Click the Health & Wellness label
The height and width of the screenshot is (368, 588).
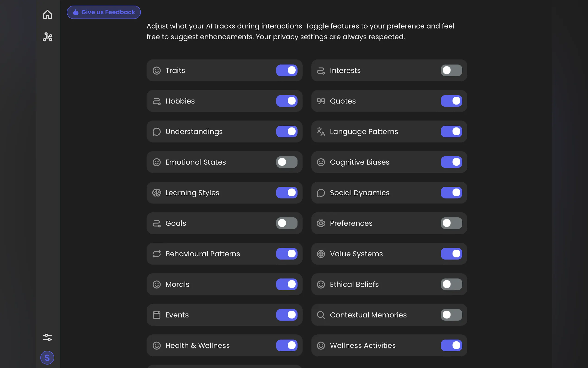click(x=197, y=345)
